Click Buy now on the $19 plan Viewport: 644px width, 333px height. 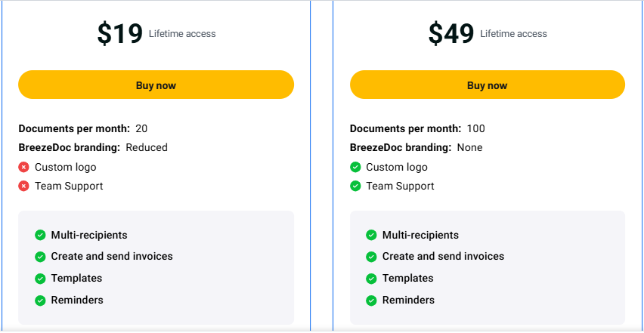pyautogui.click(x=156, y=85)
